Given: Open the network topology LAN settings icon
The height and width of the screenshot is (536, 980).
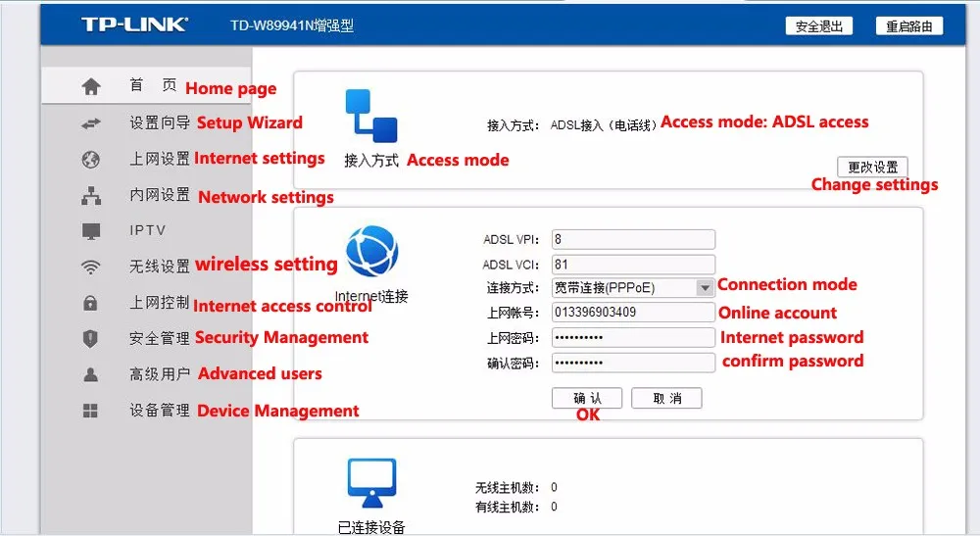Looking at the screenshot, I should 91,196.
